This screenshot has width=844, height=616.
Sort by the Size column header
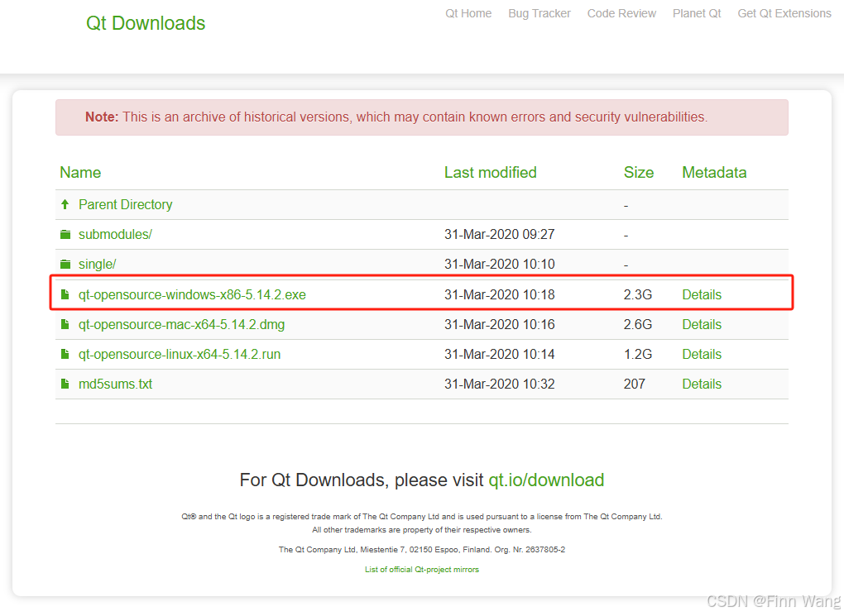click(x=639, y=172)
